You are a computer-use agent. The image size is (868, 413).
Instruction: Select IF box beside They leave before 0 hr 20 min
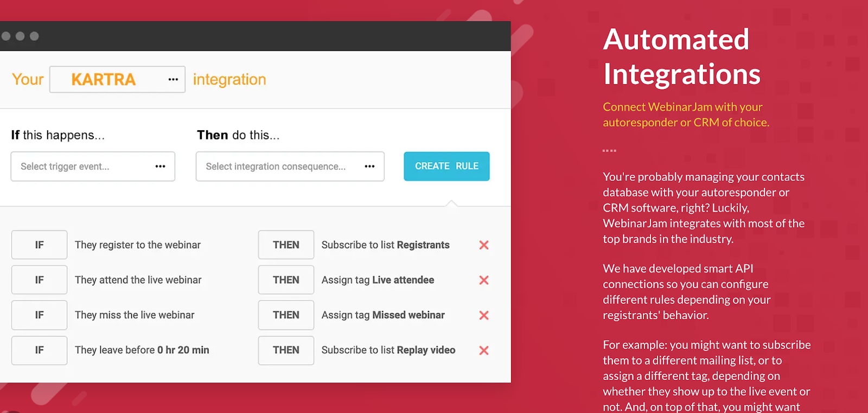[x=39, y=351]
